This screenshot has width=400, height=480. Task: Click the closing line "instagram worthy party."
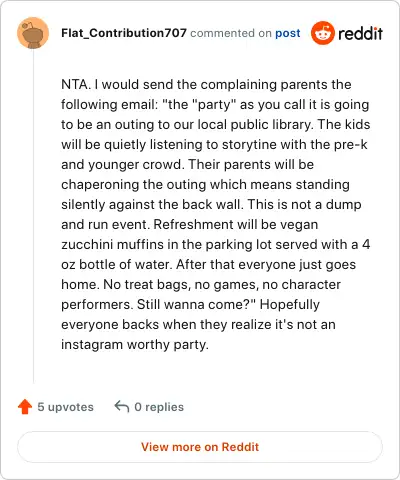click(135, 344)
